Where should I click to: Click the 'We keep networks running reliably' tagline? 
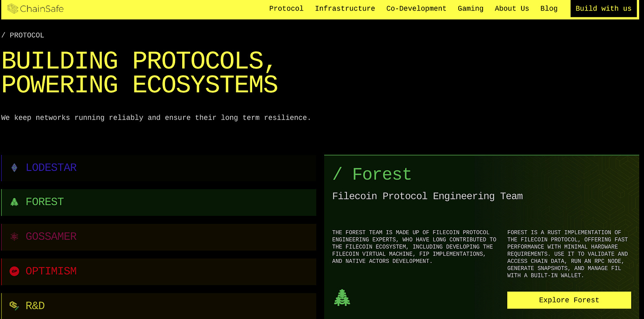[156, 118]
